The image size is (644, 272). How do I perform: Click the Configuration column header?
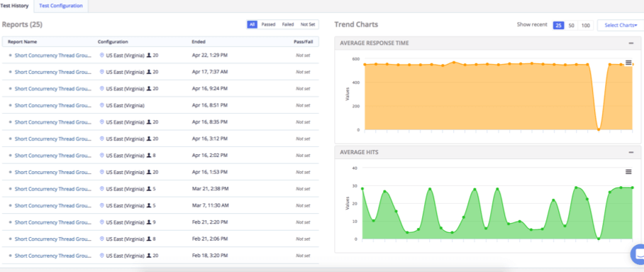[113, 42]
